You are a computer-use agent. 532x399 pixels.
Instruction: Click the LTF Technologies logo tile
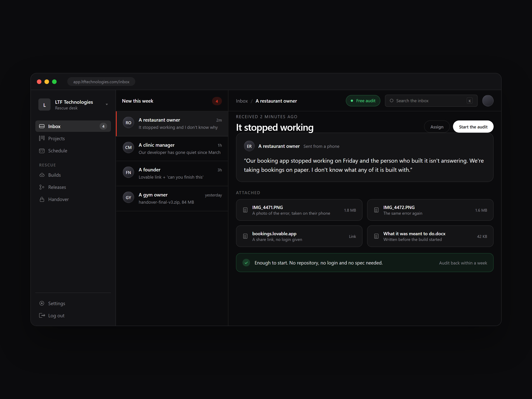click(44, 105)
